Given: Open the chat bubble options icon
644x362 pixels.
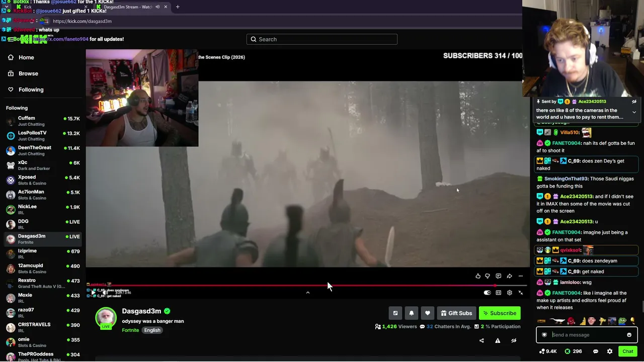Looking at the screenshot, I should pyautogui.click(x=596, y=351).
